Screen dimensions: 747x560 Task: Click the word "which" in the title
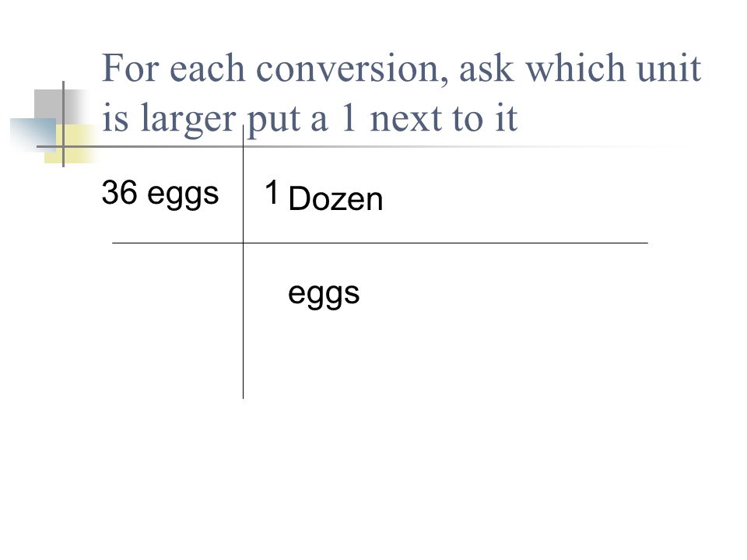[x=574, y=68]
